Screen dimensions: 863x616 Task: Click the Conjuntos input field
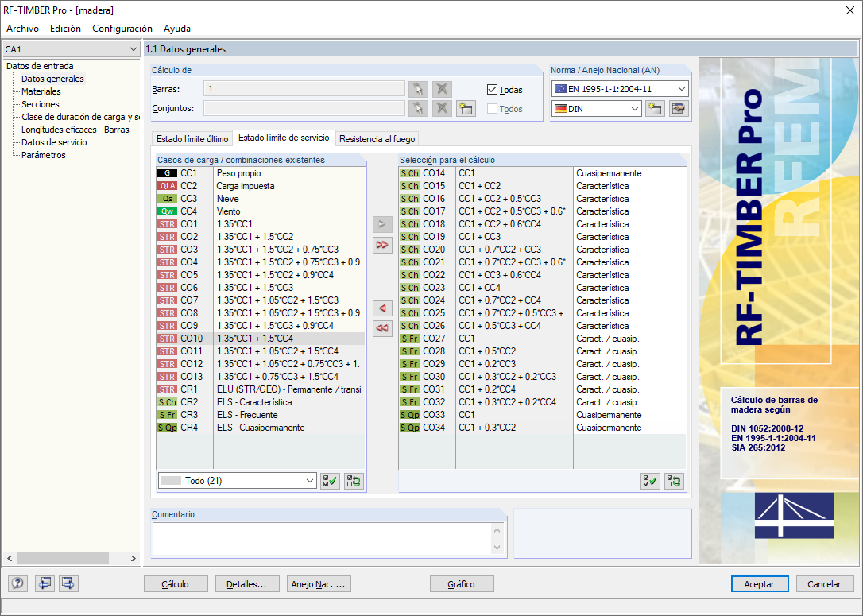[304, 108]
